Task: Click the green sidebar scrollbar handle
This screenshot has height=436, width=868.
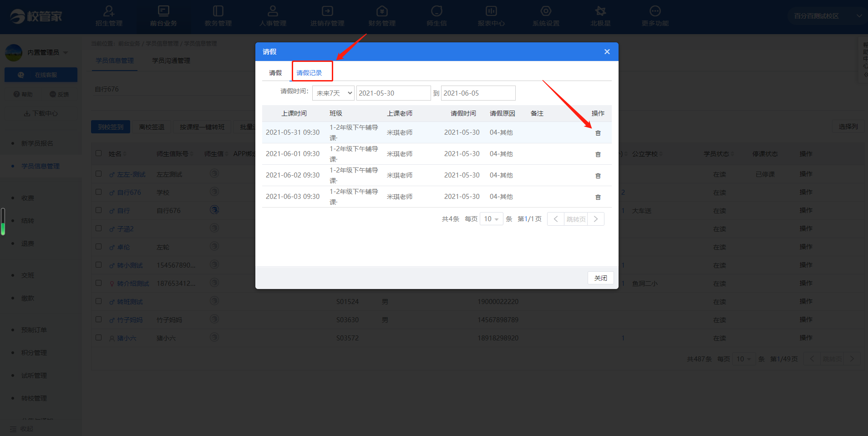Action: click(3, 222)
